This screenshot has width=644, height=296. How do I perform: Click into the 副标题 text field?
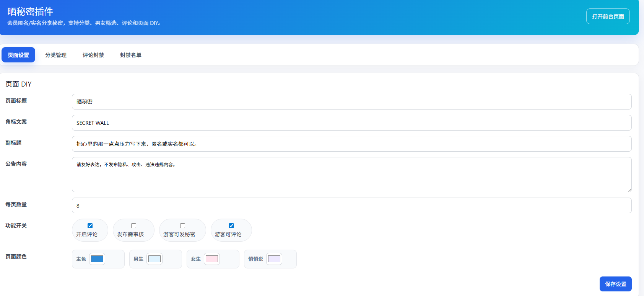click(352, 144)
